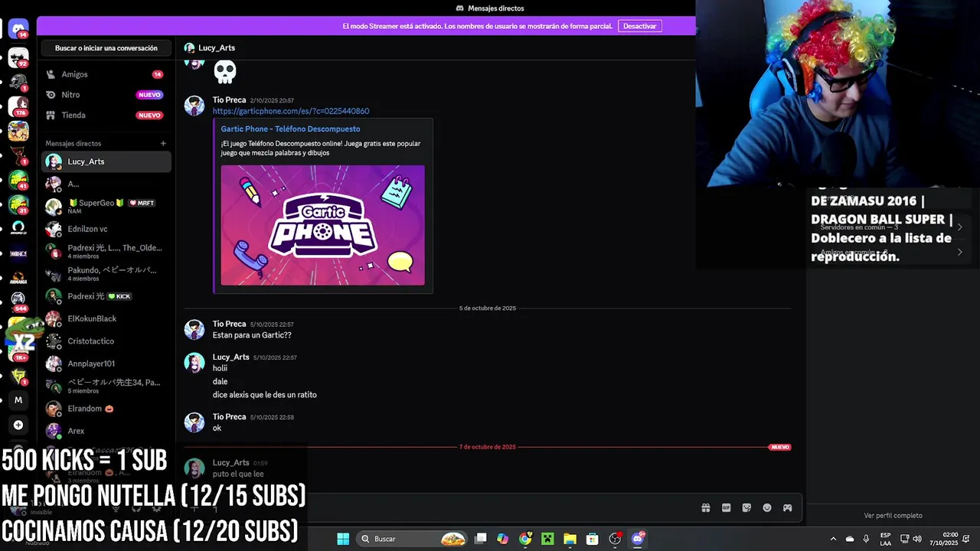980x551 pixels.
Task: Open clock showing 02:00 7/10/2025
Action: 945,539
